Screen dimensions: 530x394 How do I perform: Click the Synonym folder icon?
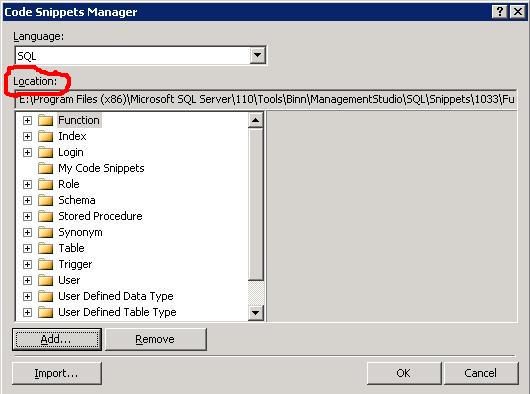point(45,232)
